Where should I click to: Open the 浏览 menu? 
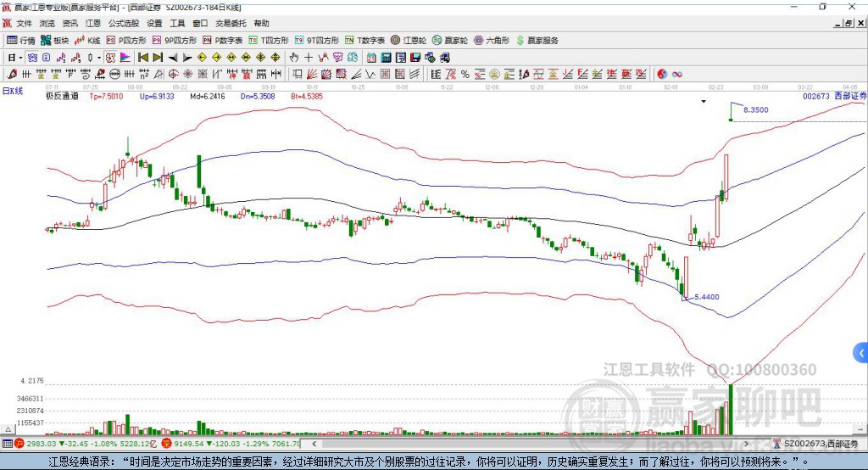(x=47, y=23)
